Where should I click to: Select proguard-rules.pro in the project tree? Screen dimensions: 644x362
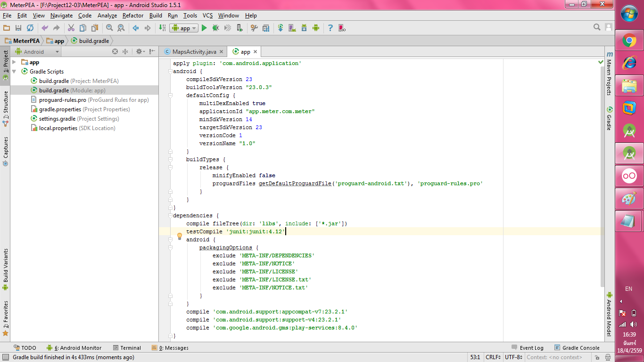click(x=62, y=100)
